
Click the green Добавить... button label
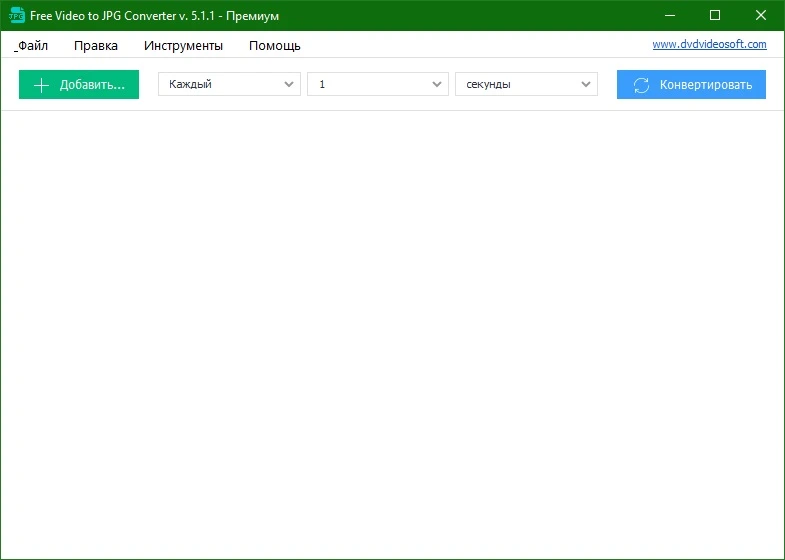tap(92, 85)
